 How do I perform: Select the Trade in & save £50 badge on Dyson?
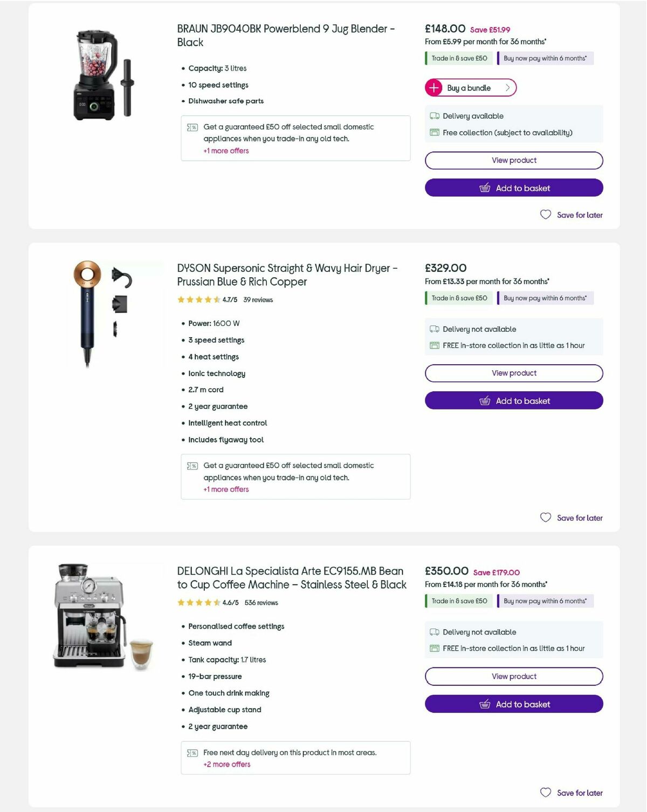(458, 298)
